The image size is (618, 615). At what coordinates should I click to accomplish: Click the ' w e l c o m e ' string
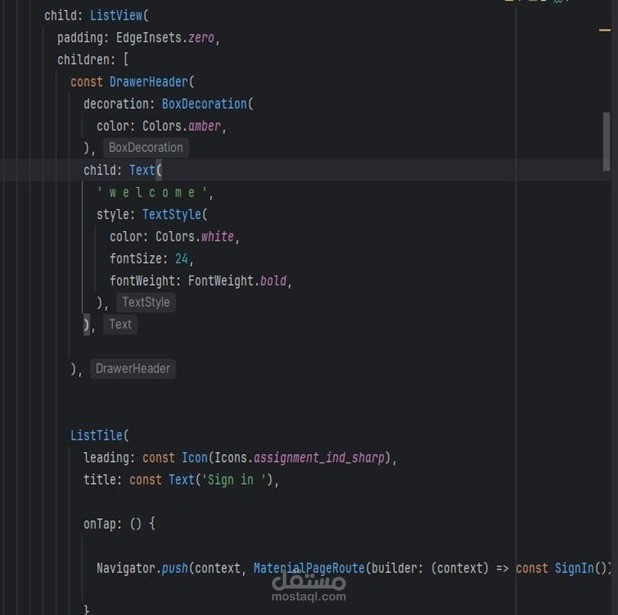pos(152,192)
